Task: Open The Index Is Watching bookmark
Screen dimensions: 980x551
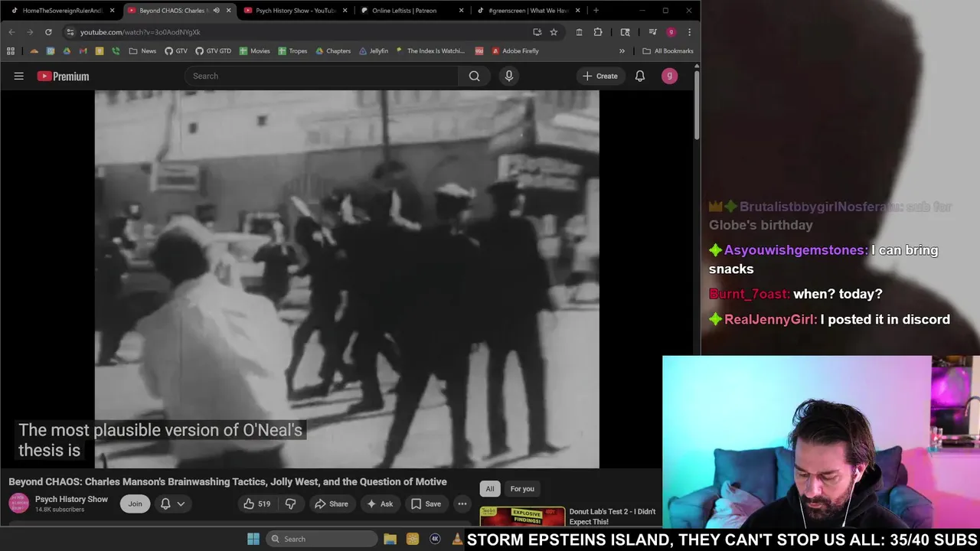Action: (x=430, y=51)
